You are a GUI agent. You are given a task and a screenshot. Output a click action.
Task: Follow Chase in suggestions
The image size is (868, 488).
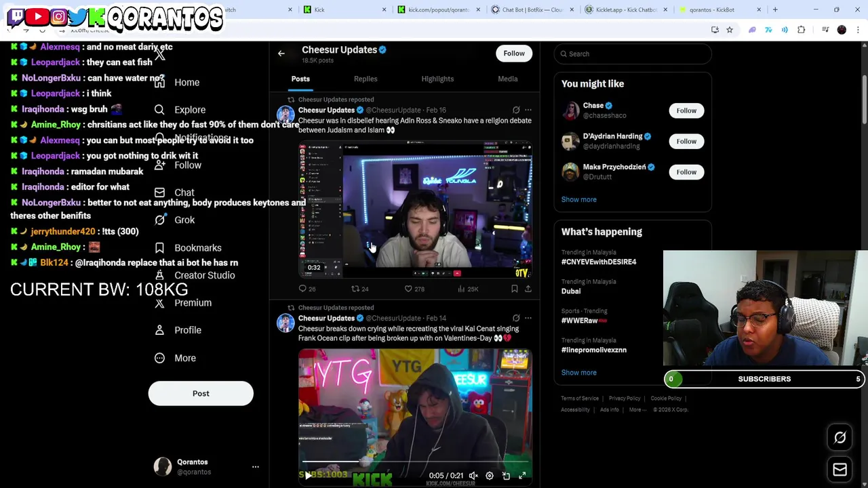686,110
